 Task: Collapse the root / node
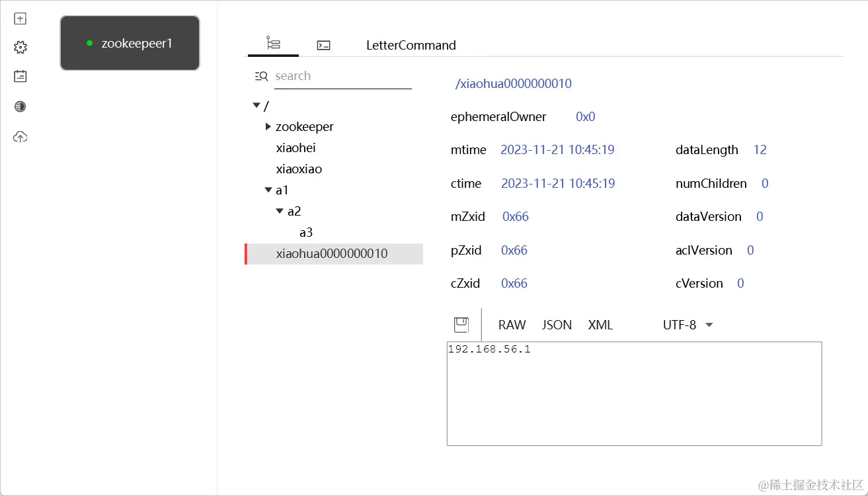[256, 106]
